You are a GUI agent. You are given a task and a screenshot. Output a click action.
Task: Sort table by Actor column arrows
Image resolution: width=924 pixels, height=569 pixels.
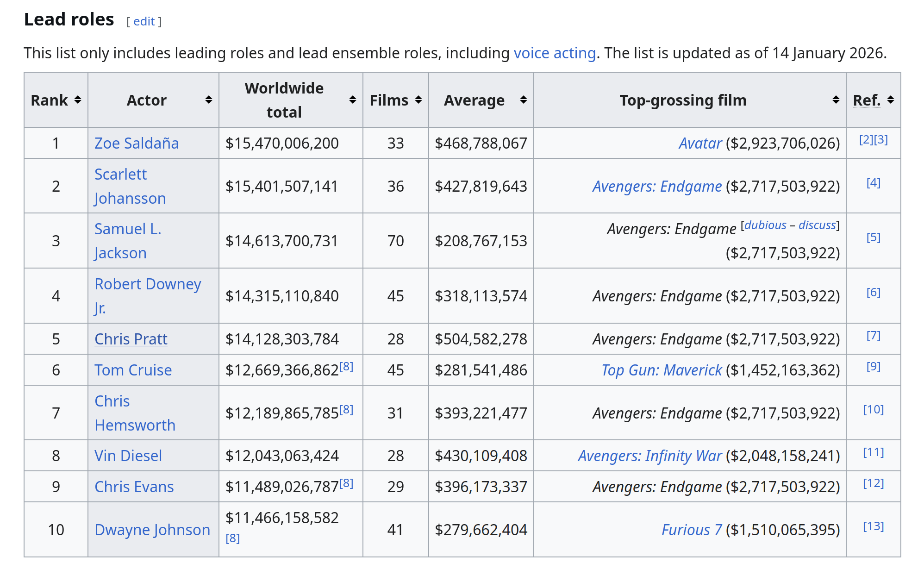click(208, 100)
